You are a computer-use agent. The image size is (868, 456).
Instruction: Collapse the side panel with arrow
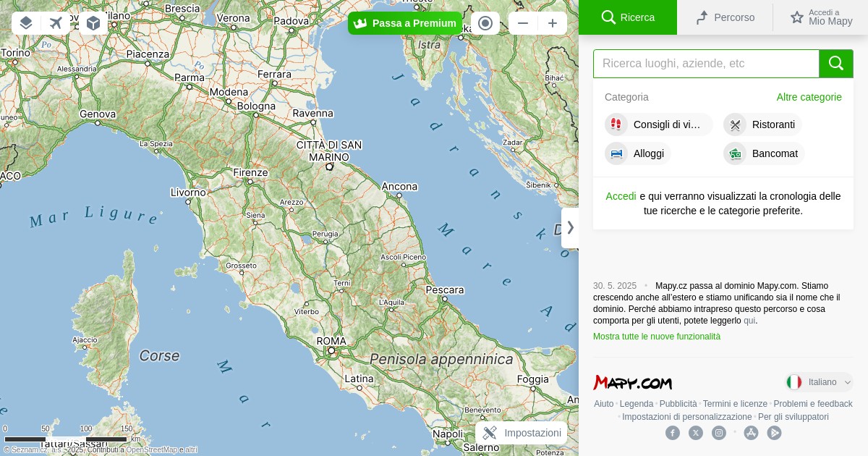tap(570, 227)
